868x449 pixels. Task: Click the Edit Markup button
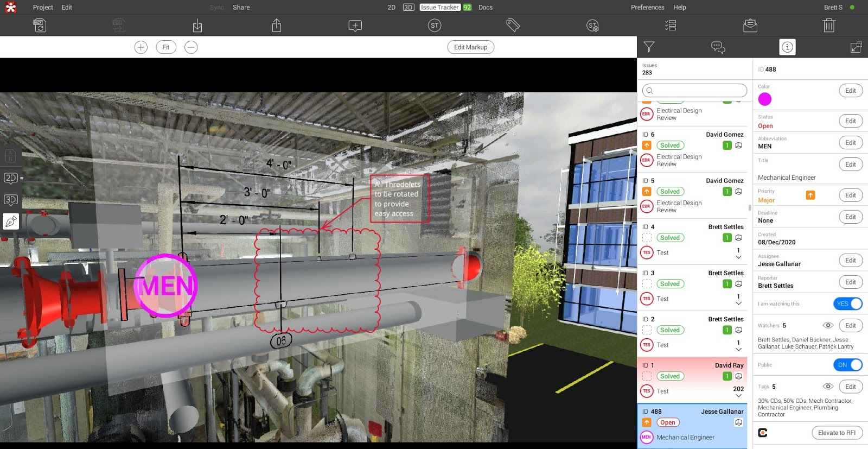point(470,47)
